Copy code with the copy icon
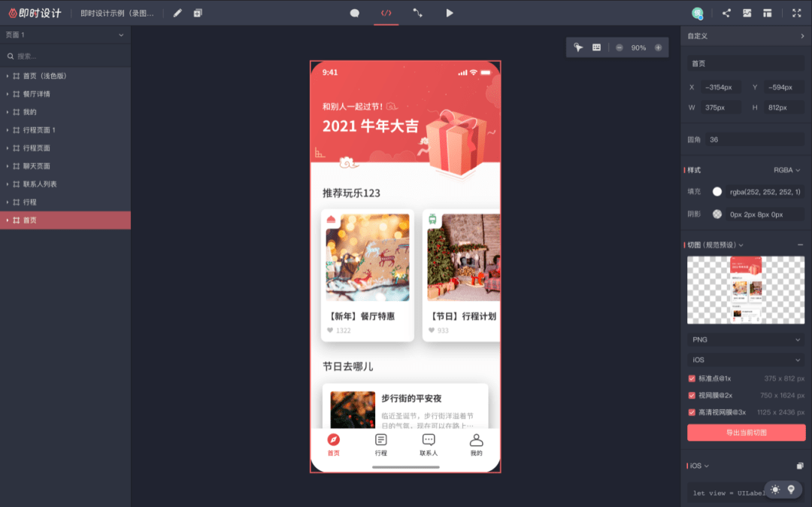The height and width of the screenshot is (507, 812). tap(800, 466)
